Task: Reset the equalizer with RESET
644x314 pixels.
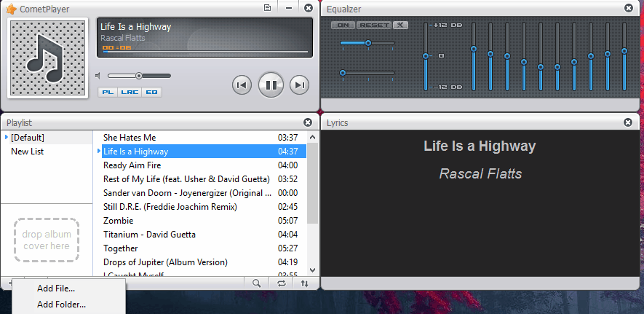Action: click(x=374, y=25)
